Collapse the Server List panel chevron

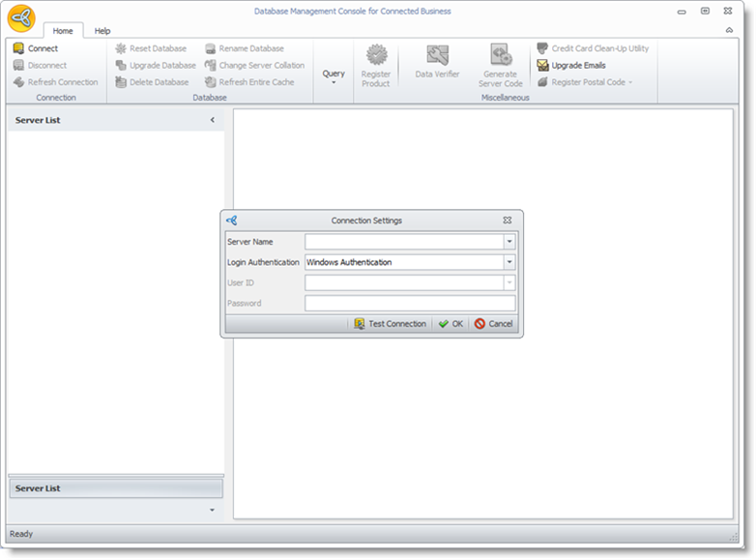tap(213, 120)
